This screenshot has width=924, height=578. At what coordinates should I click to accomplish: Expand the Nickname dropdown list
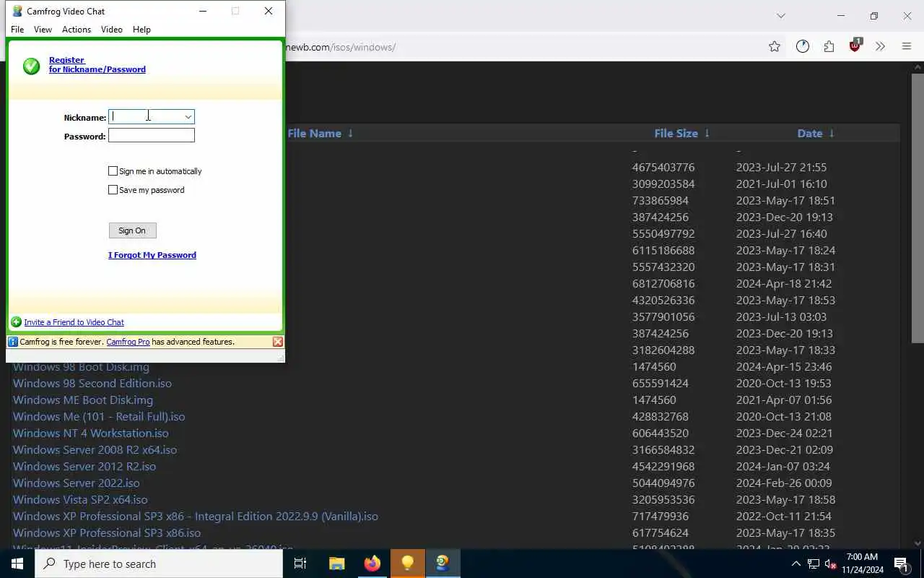click(x=188, y=116)
